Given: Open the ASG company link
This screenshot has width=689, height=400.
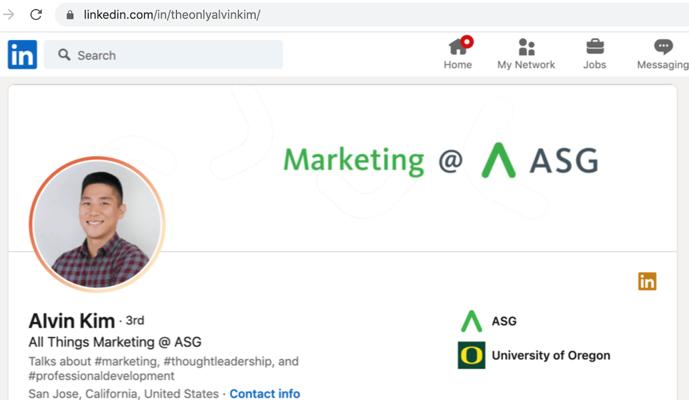Looking at the screenshot, I should point(504,321).
